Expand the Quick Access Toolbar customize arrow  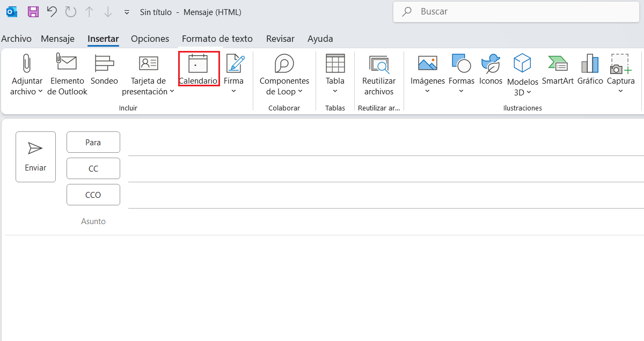(x=127, y=12)
